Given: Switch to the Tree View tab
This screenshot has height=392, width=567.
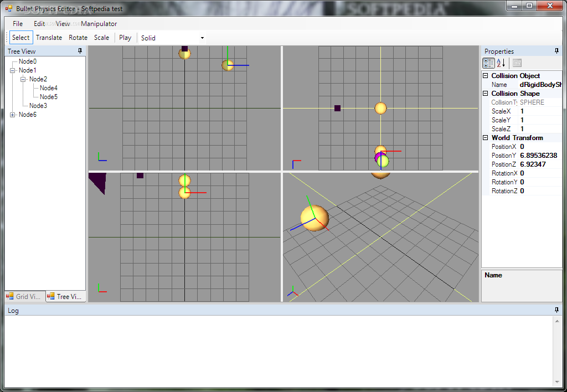Looking at the screenshot, I should click(66, 297).
